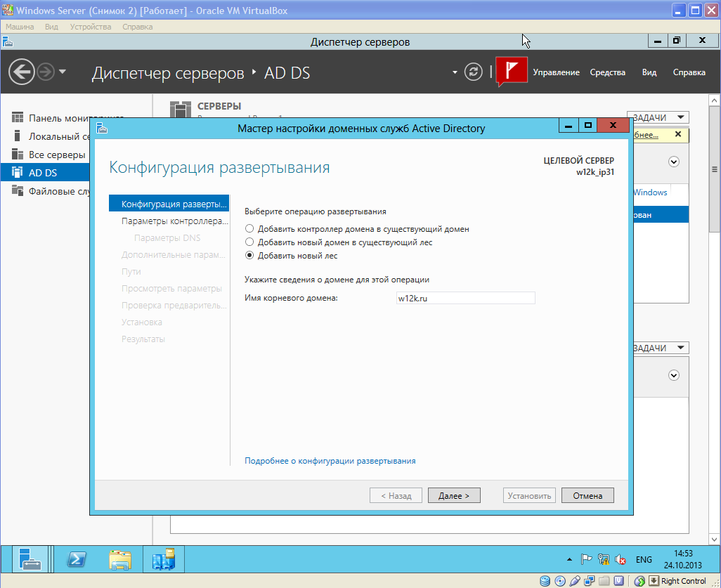
Task: Select AD DS in sidebar
Action: tap(45, 173)
